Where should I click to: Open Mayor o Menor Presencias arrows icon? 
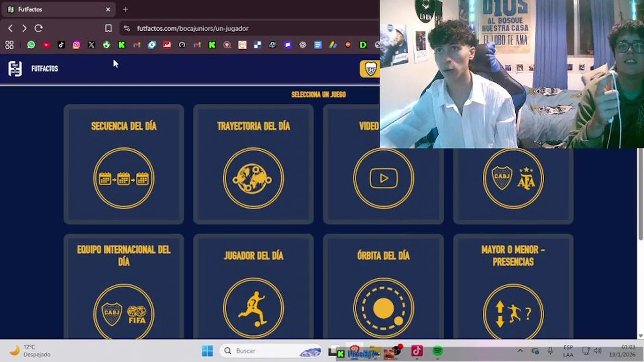[x=513, y=312]
